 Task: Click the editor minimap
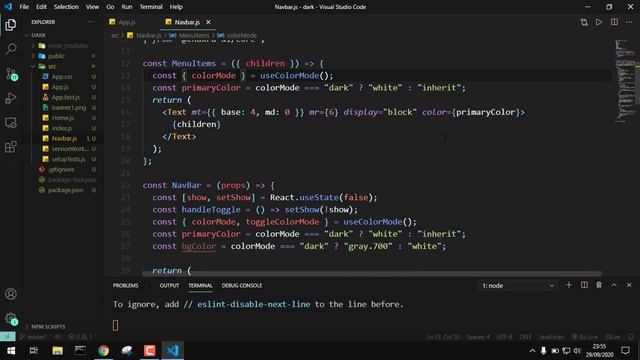point(624,82)
